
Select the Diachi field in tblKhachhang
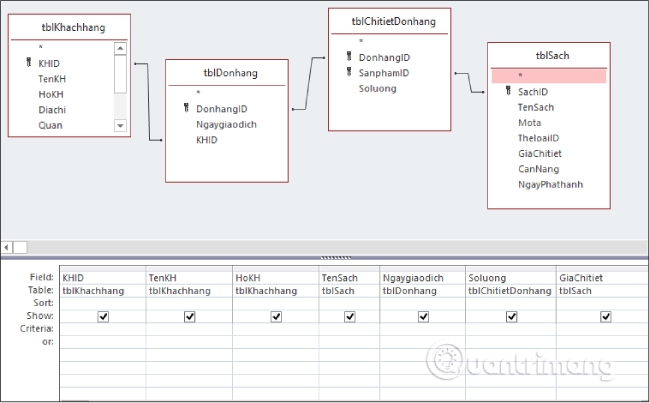click(x=52, y=110)
